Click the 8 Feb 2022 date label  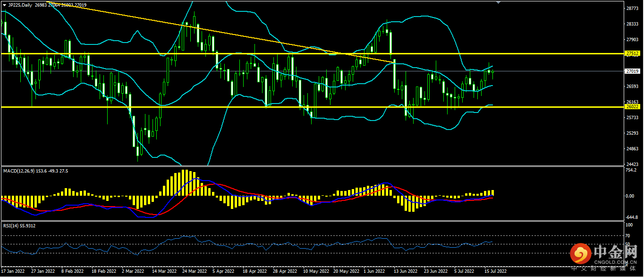[x=72, y=272]
